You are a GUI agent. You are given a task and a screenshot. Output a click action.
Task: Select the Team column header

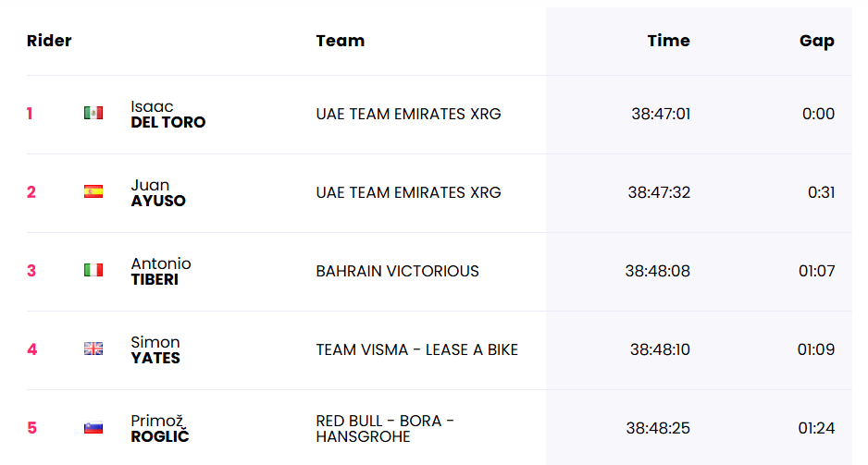tap(340, 41)
